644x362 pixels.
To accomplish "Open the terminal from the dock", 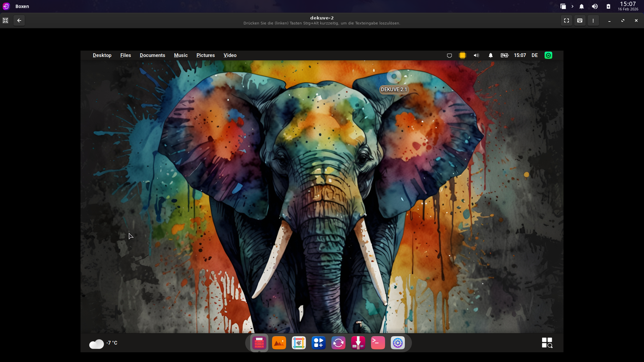I will click(x=378, y=343).
